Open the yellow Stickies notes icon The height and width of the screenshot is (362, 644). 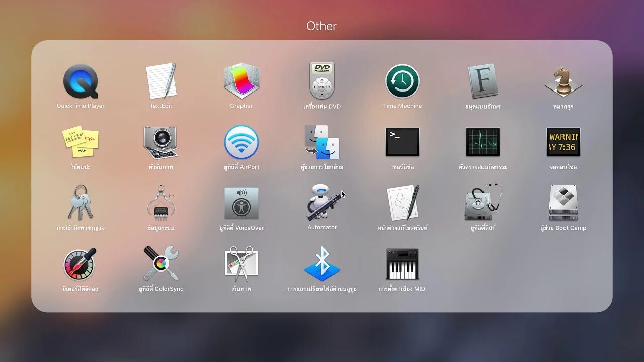click(80, 142)
